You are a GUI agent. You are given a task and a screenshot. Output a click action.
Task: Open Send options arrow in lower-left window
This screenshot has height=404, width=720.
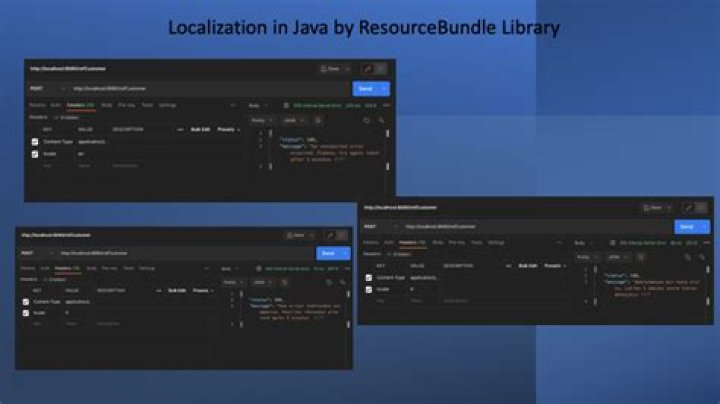(x=345, y=253)
